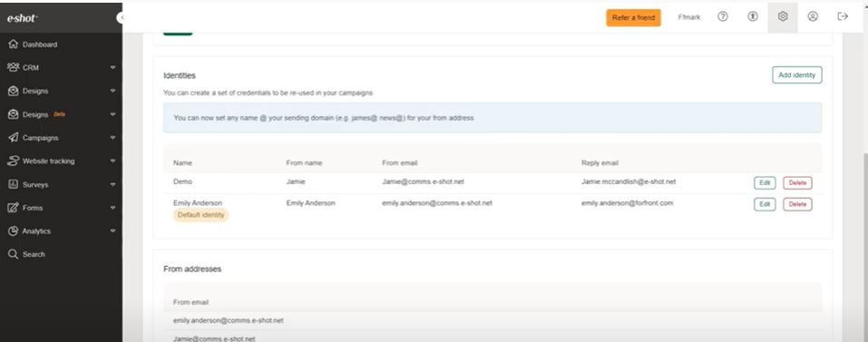Open the Dashboard home icon
868x342 pixels.
pyautogui.click(x=14, y=44)
